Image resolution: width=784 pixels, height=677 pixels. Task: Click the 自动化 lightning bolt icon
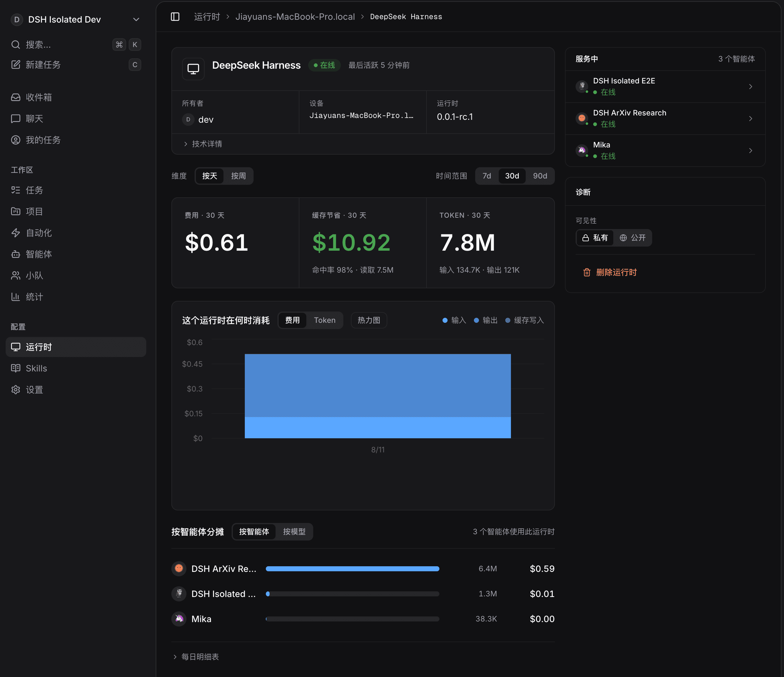point(15,232)
